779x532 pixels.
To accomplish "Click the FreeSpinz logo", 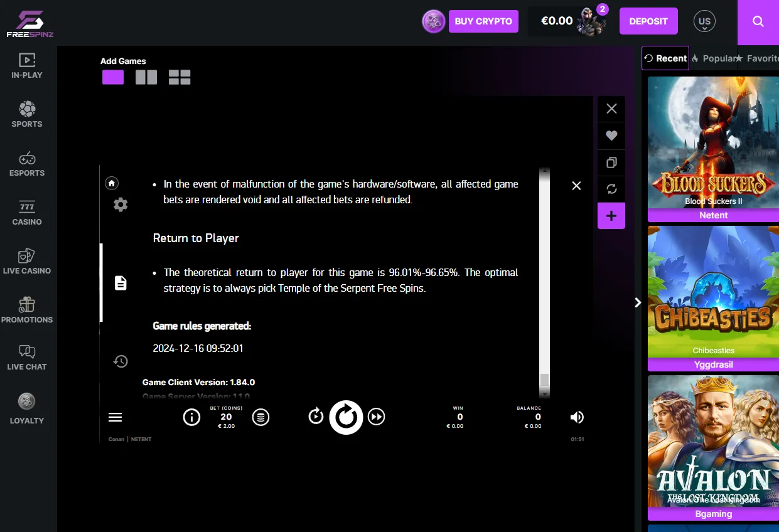I will pyautogui.click(x=30, y=23).
